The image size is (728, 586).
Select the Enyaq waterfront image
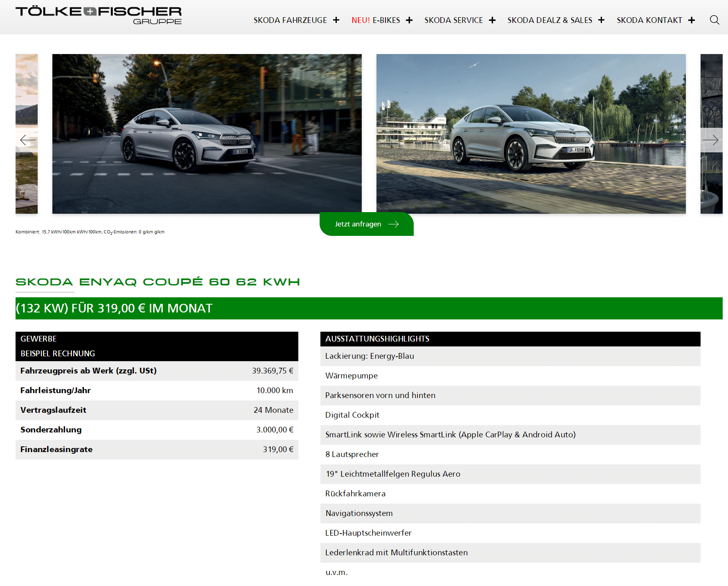pos(531,134)
